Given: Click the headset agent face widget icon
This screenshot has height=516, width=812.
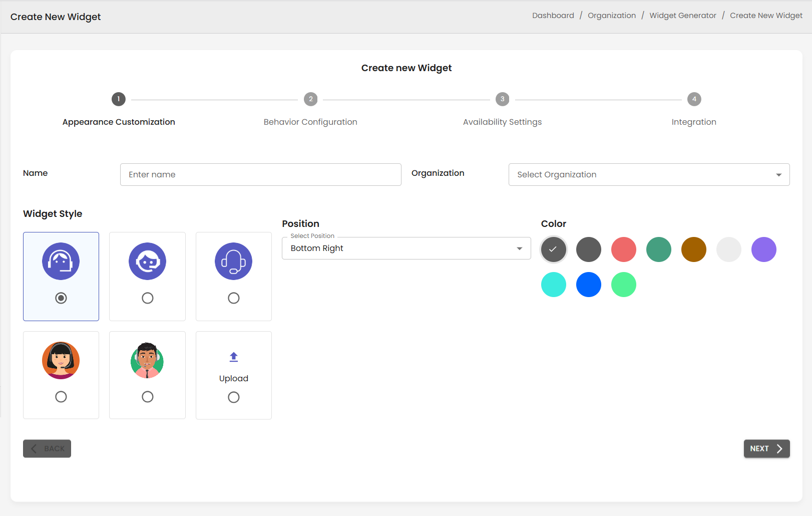Looking at the screenshot, I should click(61, 262).
